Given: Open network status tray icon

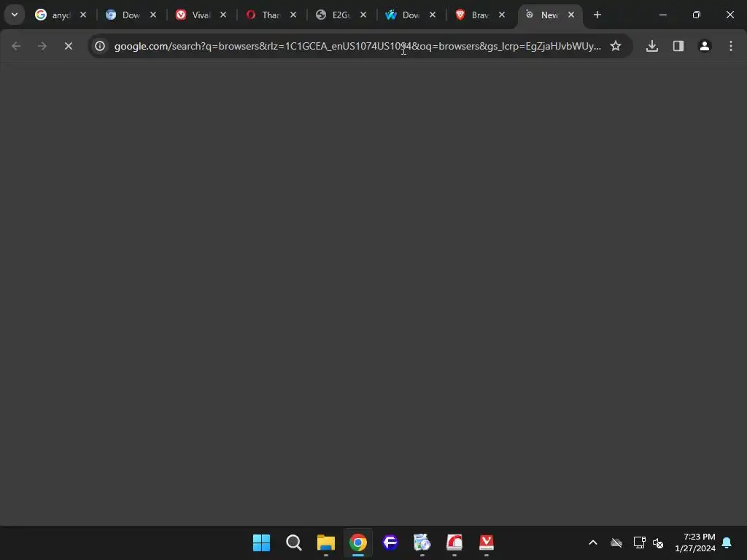Looking at the screenshot, I should (639, 542).
